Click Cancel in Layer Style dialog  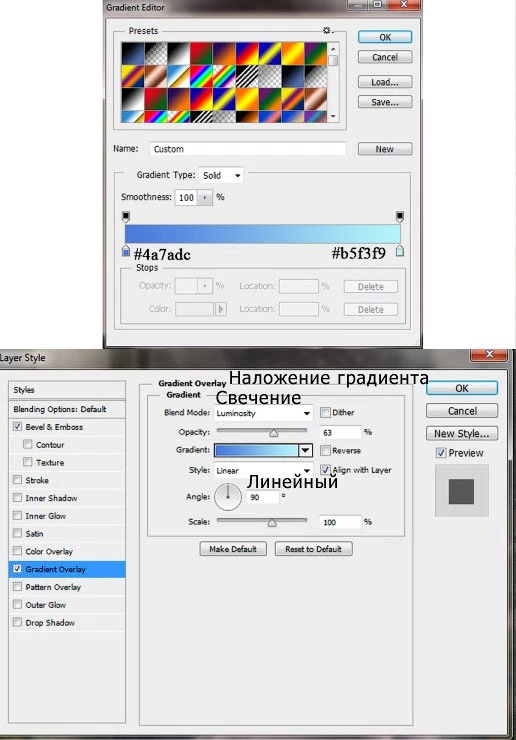[x=462, y=411]
